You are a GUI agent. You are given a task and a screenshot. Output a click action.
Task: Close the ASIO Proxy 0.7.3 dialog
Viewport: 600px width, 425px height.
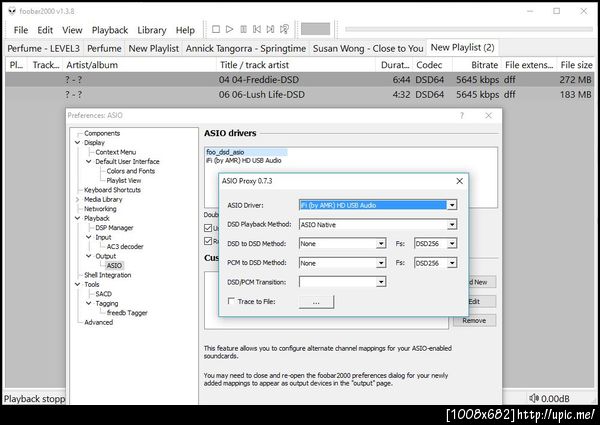[x=460, y=181]
